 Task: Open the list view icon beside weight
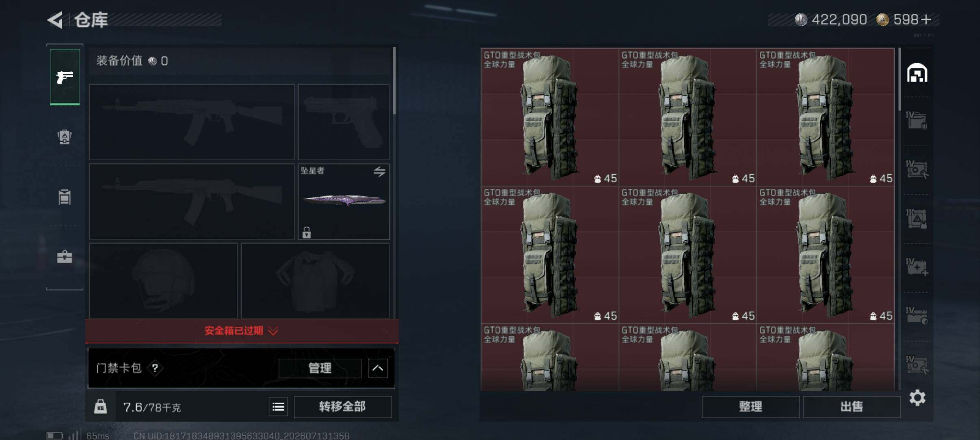[x=278, y=407]
